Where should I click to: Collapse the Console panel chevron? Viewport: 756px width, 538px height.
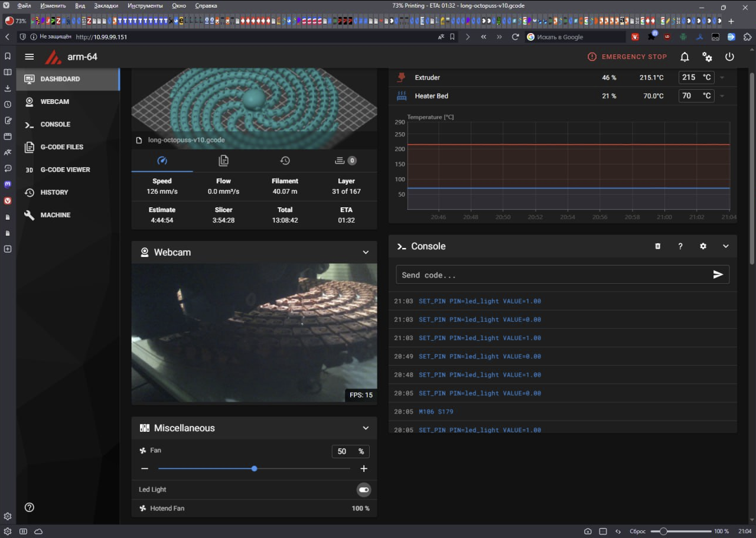click(726, 246)
